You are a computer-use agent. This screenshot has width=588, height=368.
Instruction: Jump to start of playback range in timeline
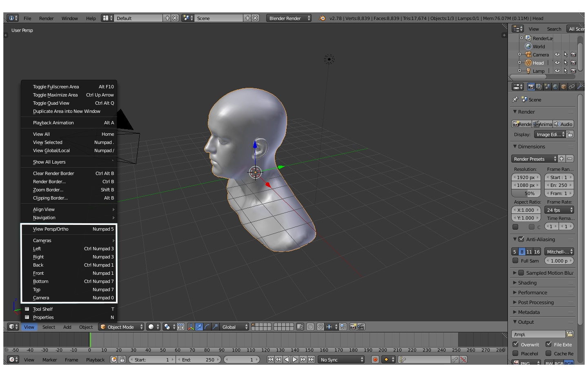point(270,359)
